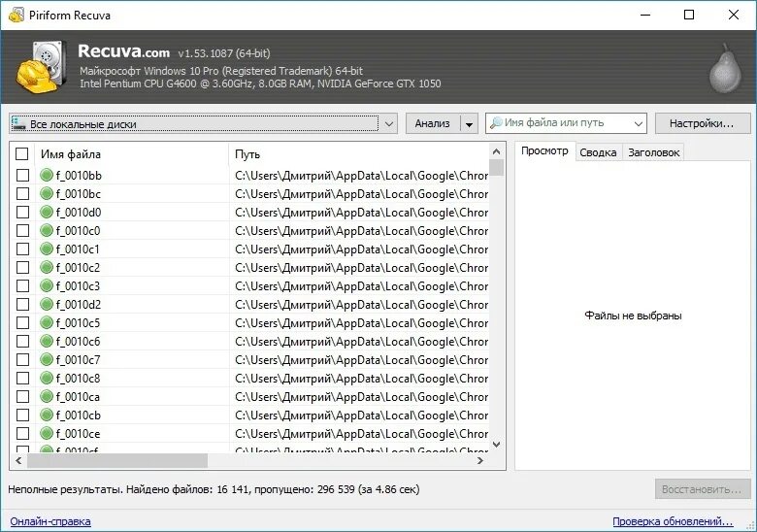Click the file list scroll-left arrow
Viewport: 757px width, 532px height.
[18, 460]
